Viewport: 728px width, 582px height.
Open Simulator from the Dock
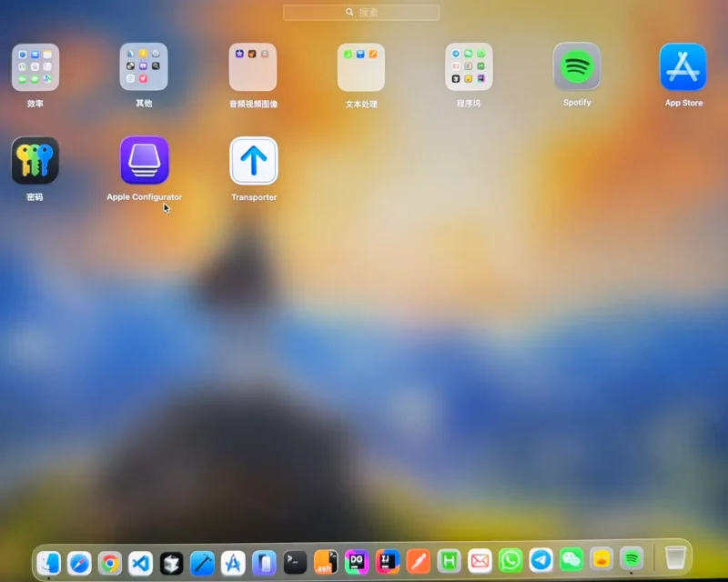264,563
